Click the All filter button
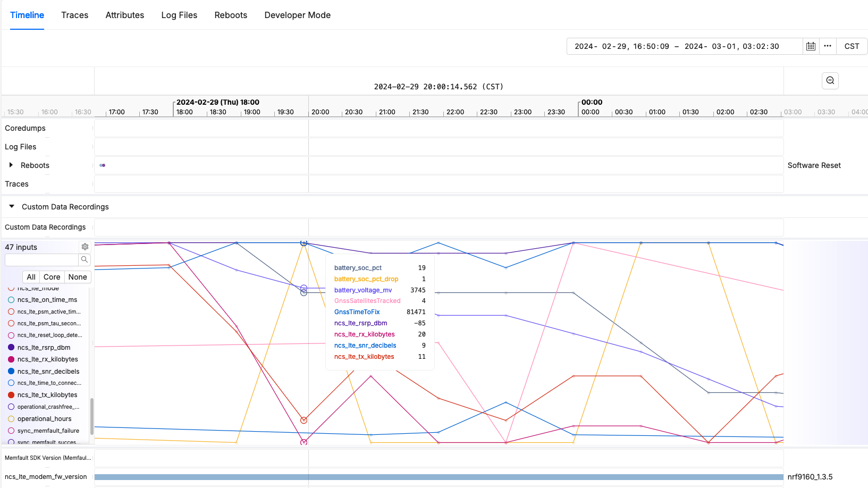 [x=30, y=276]
